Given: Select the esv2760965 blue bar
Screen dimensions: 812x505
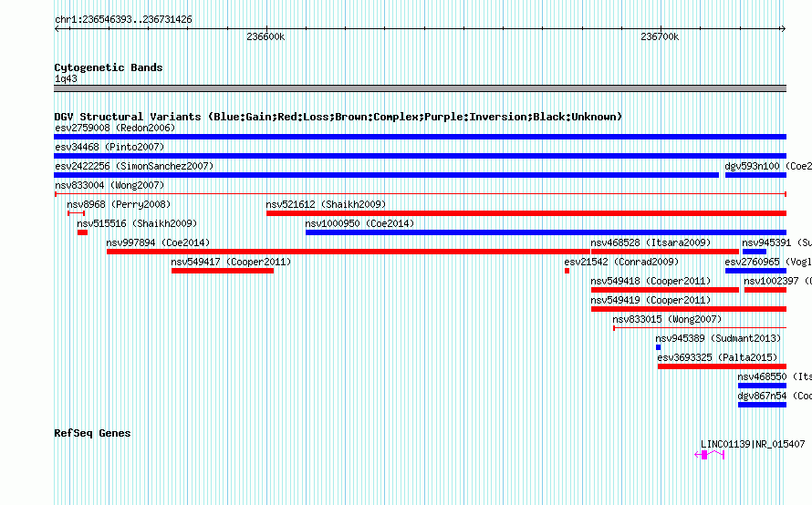Looking at the screenshot, I should (x=755, y=271).
